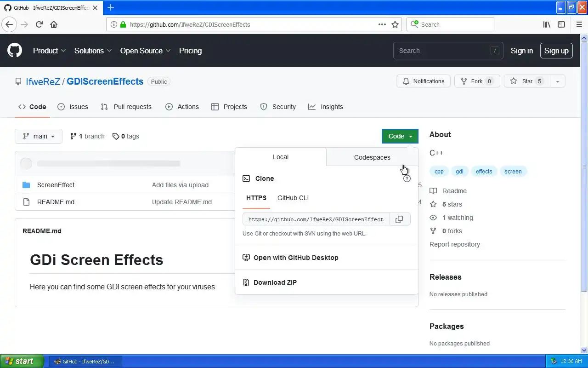Click the Report repository link
Screen dimensions: 588x368
point(455,244)
